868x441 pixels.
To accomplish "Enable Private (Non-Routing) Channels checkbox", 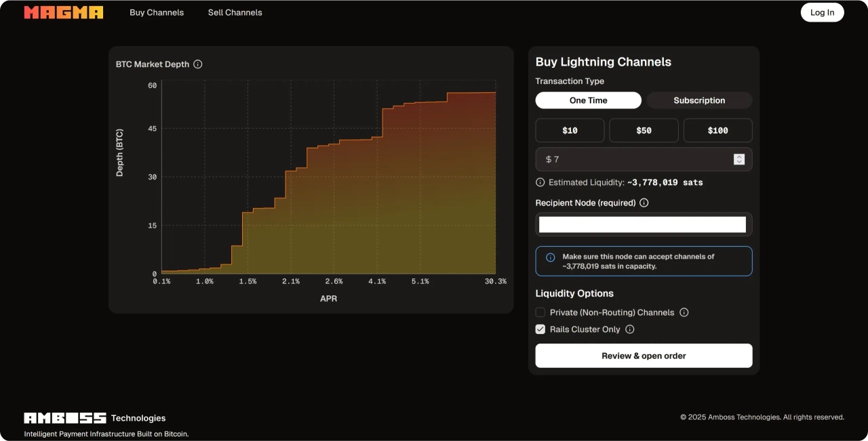I will coord(540,312).
